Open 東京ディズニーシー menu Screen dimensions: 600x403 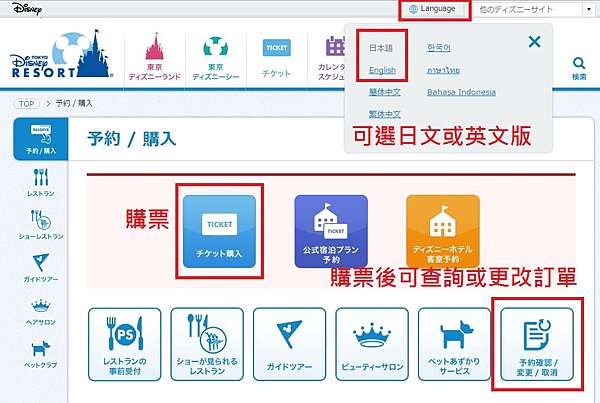click(x=215, y=58)
